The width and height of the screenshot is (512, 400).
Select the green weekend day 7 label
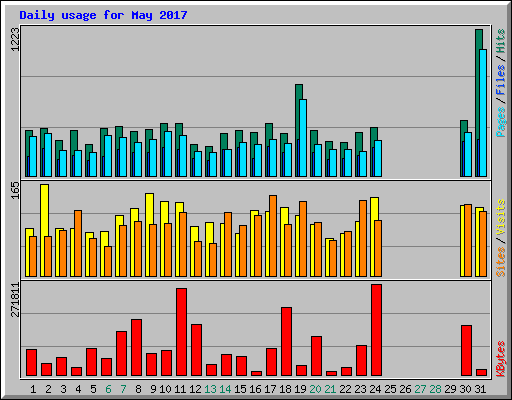coord(123,389)
